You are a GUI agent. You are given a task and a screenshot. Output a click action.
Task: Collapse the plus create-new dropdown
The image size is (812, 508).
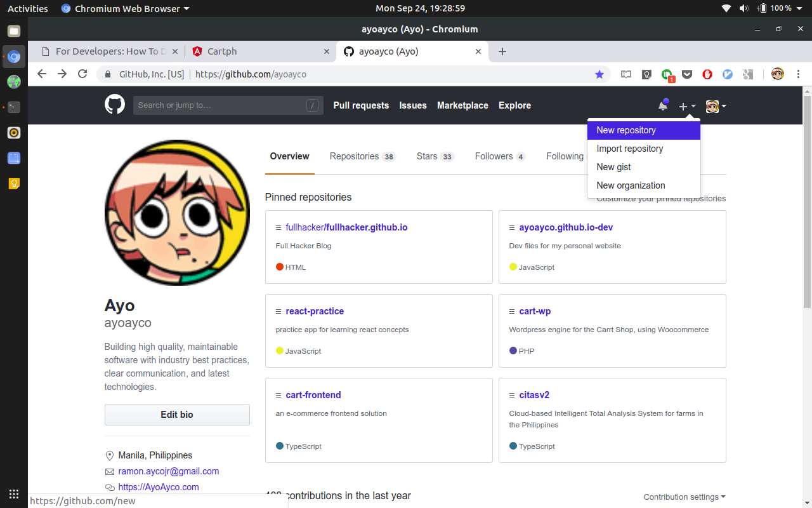coord(687,106)
